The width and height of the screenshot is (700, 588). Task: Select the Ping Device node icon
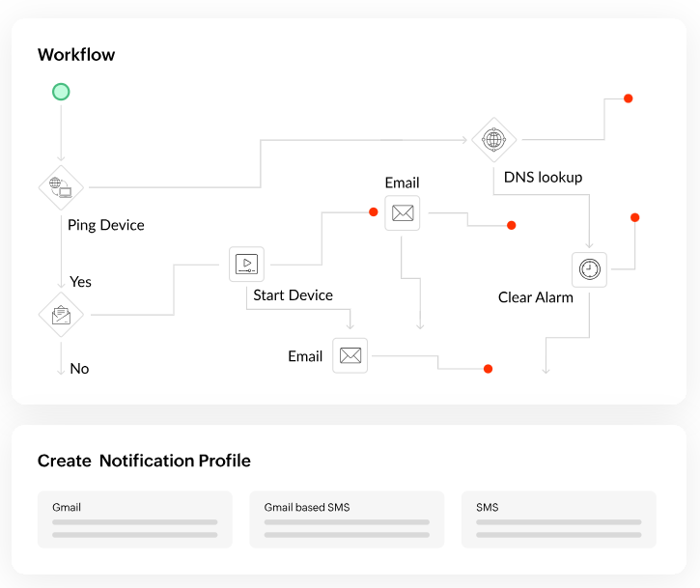(x=61, y=186)
